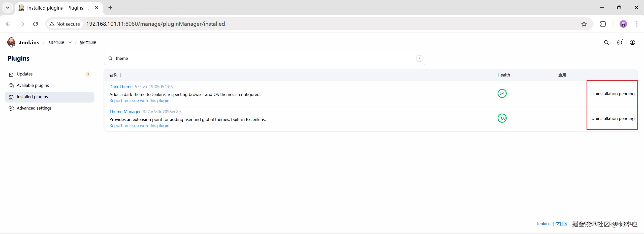Click Dark Theme Uninstallation pending status
Screen dimensions: 644x234
(613, 94)
